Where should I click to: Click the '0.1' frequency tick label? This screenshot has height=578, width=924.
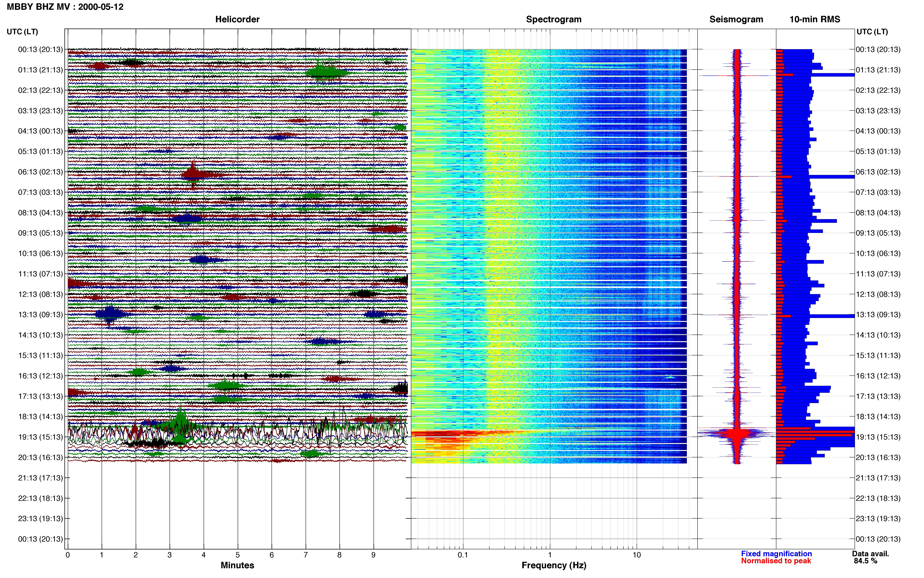coord(463,555)
